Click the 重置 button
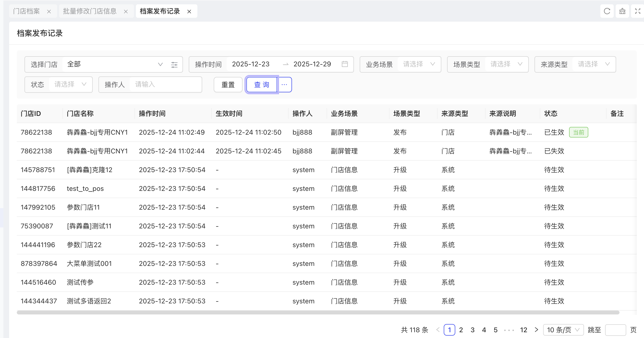 [228, 85]
